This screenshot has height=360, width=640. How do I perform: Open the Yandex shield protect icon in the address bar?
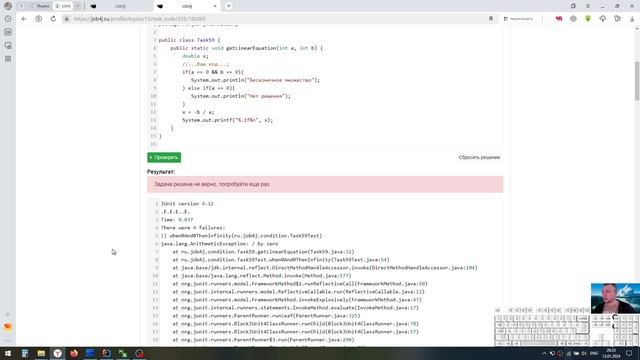(x=39, y=19)
